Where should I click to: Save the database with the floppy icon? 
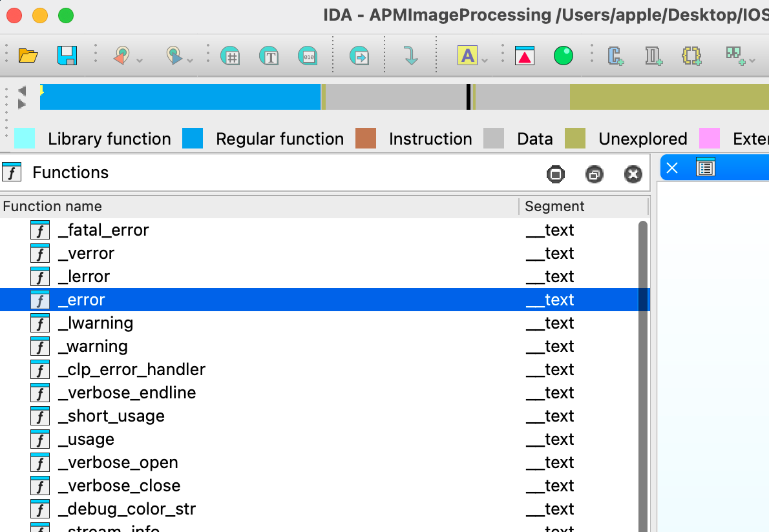[x=67, y=56]
